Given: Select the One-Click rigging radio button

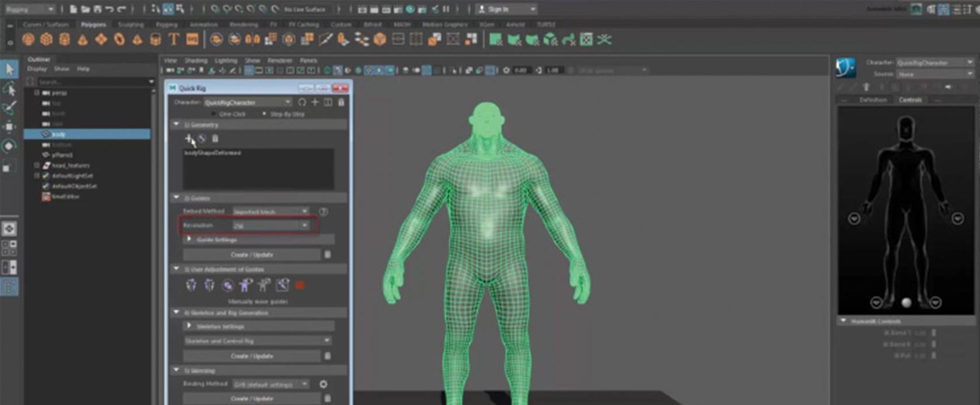Looking at the screenshot, I should (213, 114).
